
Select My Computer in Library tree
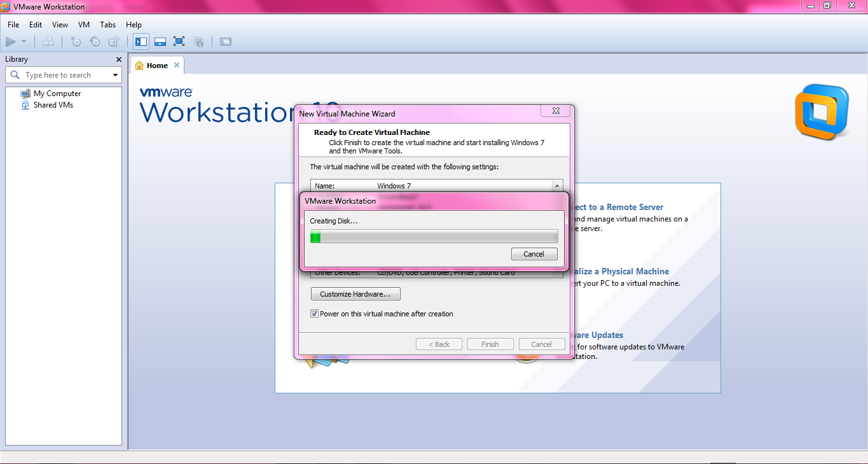pyautogui.click(x=57, y=94)
